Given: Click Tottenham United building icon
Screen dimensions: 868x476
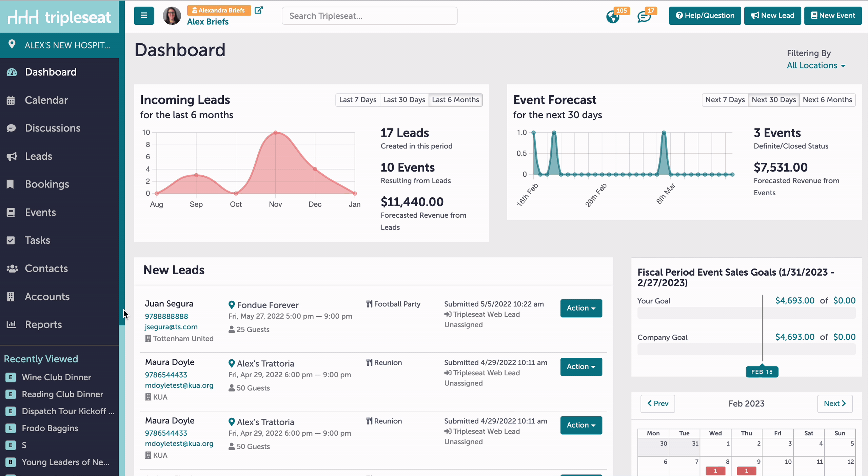Looking at the screenshot, I should click(x=148, y=338).
